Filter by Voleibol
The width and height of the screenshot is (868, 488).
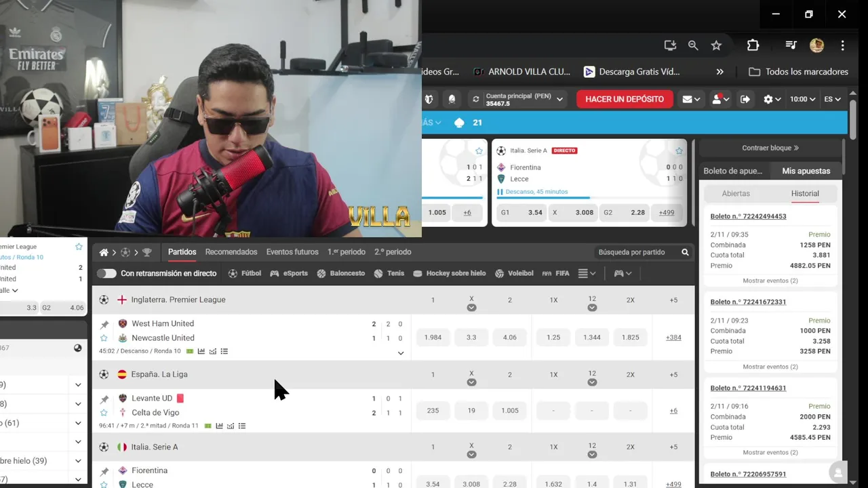coord(514,273)
